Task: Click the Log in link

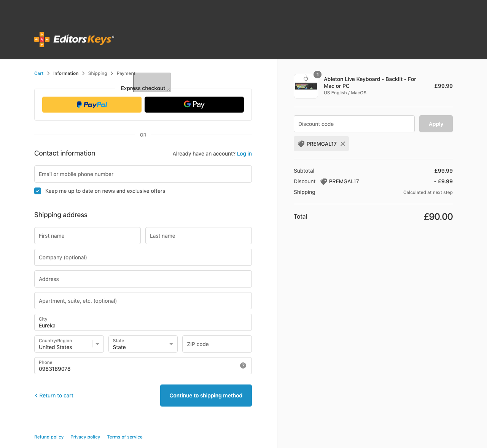Action: point(244,154)
